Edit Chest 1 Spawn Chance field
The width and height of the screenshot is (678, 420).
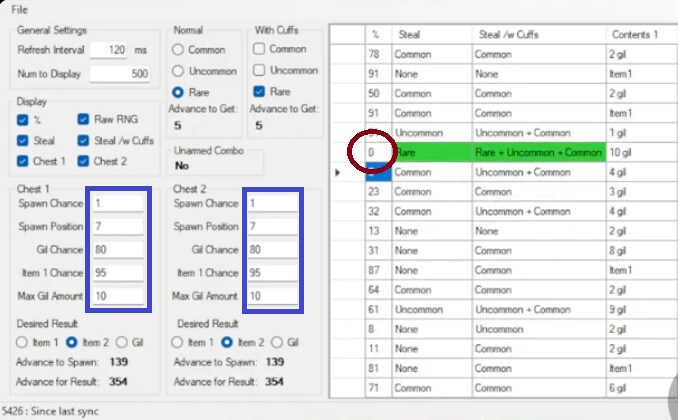(117, 203)
